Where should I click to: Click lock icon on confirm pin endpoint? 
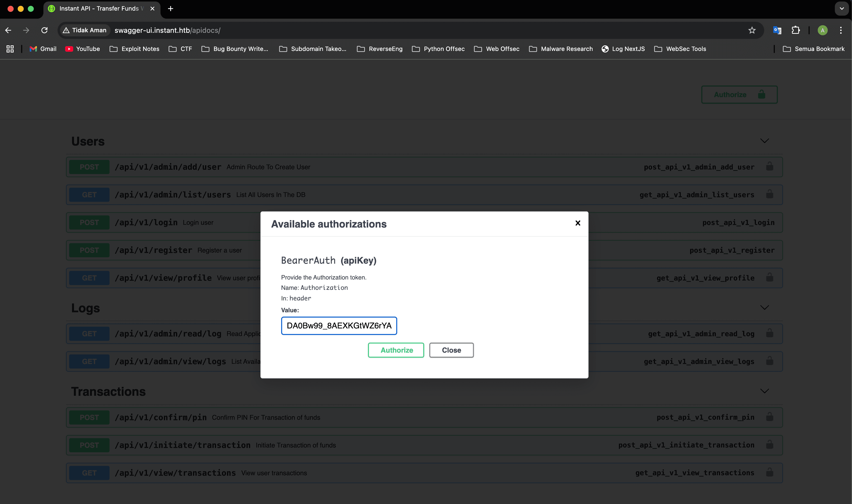click(769, 417)
